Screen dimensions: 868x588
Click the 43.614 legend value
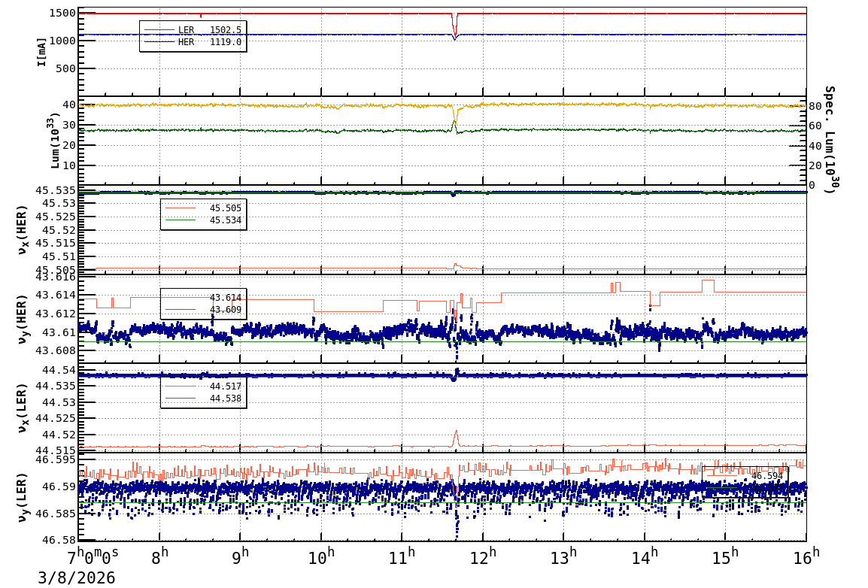pos(225,298)
